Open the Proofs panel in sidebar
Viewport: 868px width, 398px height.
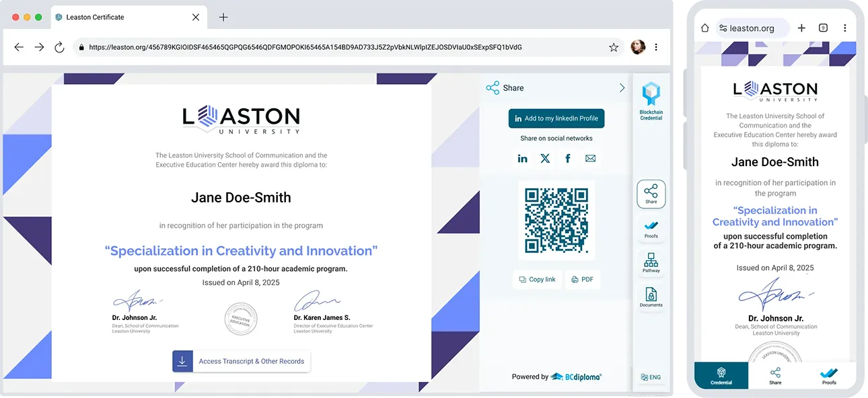coord(651,229)
